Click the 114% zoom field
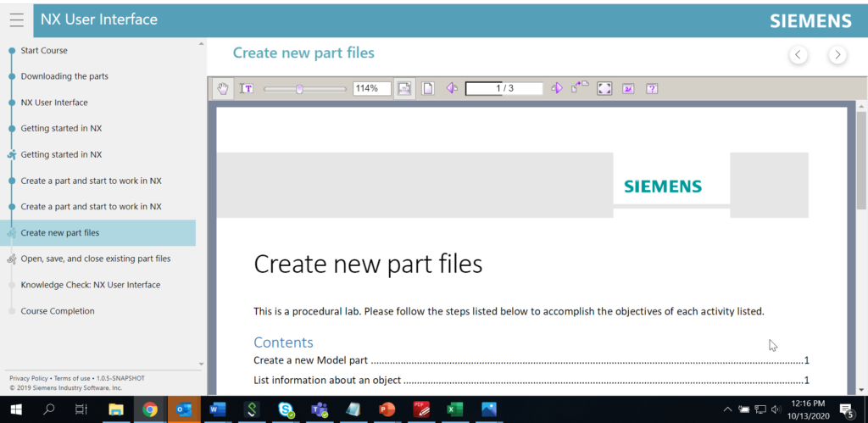The width and height of the screenshot is (868, 423). 371,88
